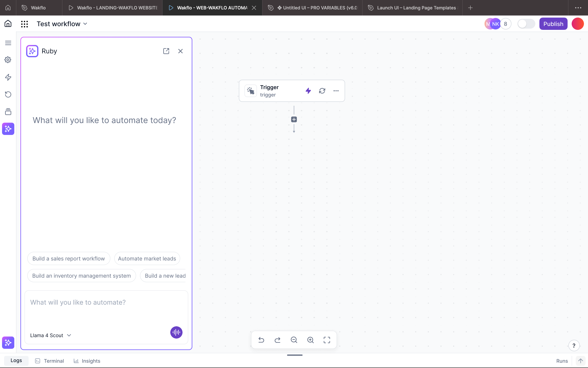588x368 pixels.
Task: Open a new tab with plus
Action: [x=470, y=8]
